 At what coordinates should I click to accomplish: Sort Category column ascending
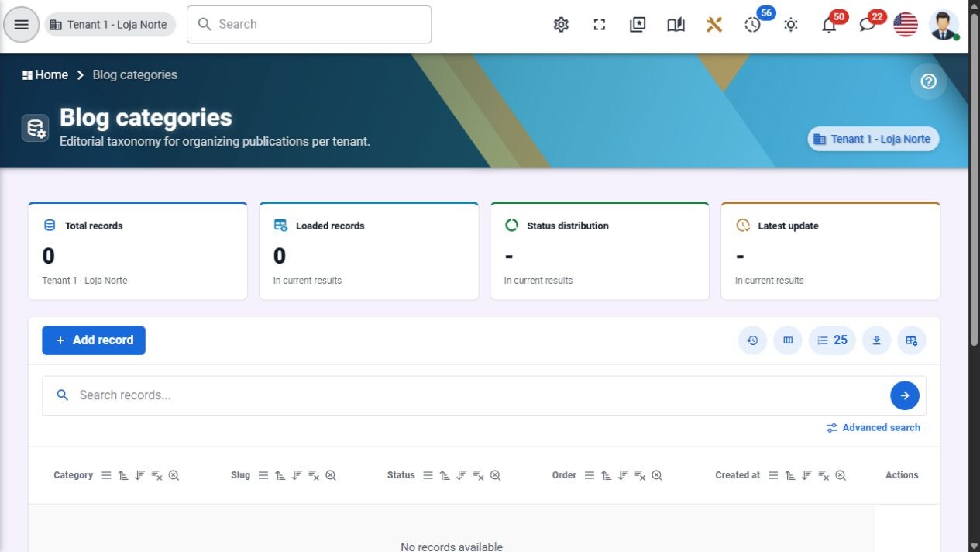pos(123,475)
